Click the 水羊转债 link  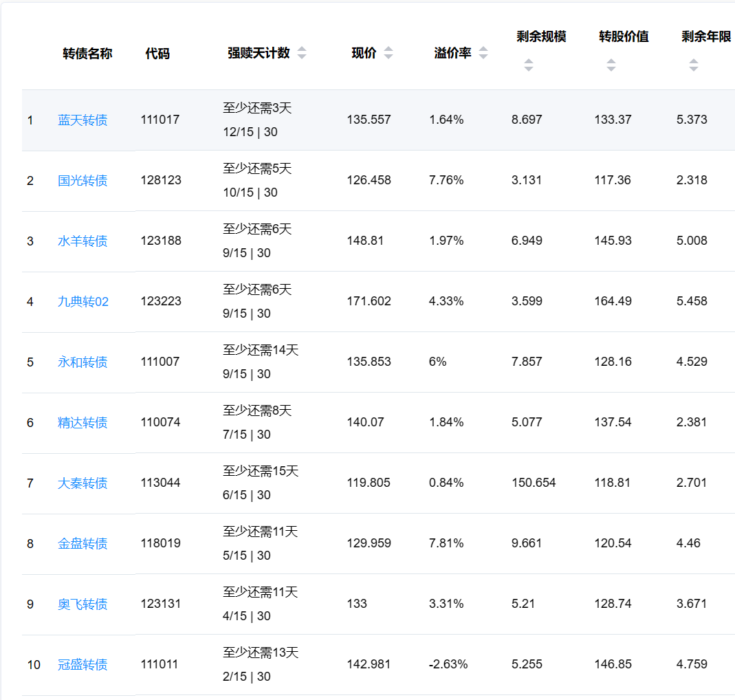pos(83,241)
